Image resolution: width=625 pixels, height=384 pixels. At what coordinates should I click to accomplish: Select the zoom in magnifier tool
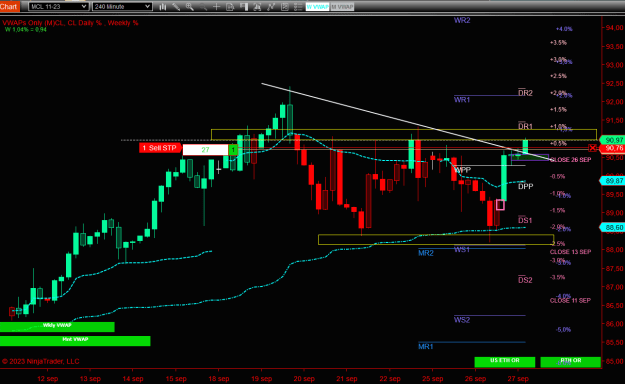[x=190, y=7]
